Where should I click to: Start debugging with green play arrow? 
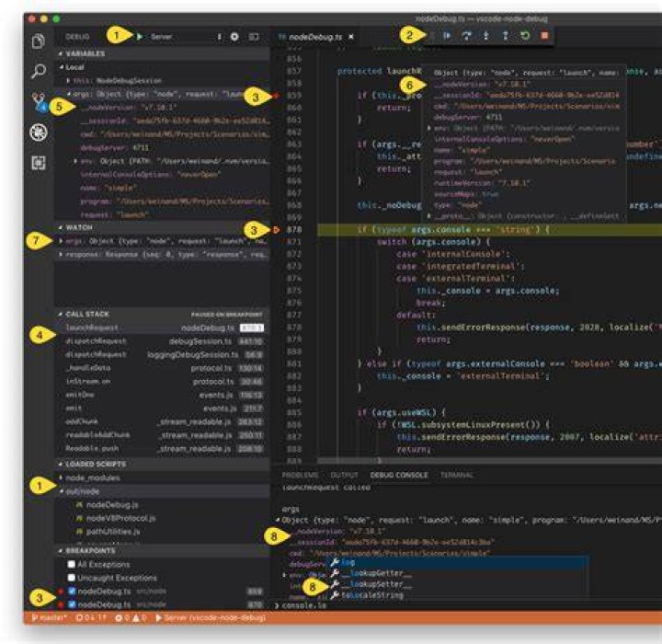point(140,37)
